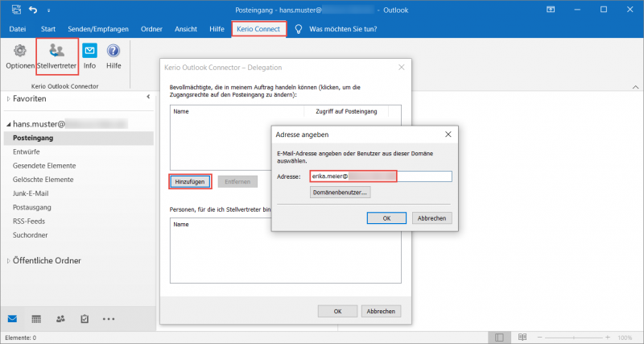644x344 pixels.
Task: Open the Stellvertreter delegation tool
Action: (x=56, y=56)
